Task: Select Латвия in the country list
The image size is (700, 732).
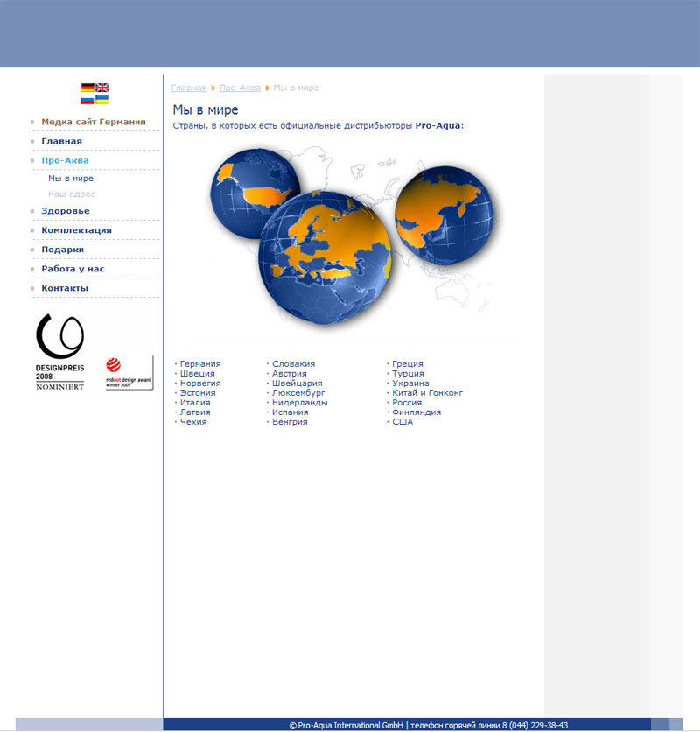Action: (195, 412)
